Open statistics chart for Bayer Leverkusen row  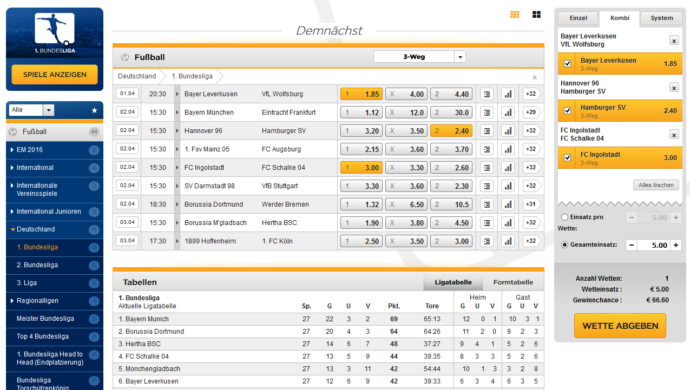(x=508, y=94)
